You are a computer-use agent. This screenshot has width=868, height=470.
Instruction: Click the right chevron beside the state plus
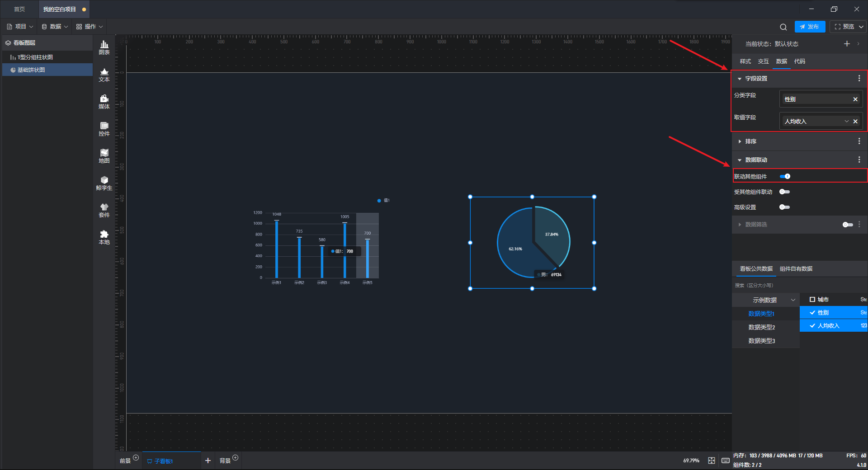tap(858, 43)
